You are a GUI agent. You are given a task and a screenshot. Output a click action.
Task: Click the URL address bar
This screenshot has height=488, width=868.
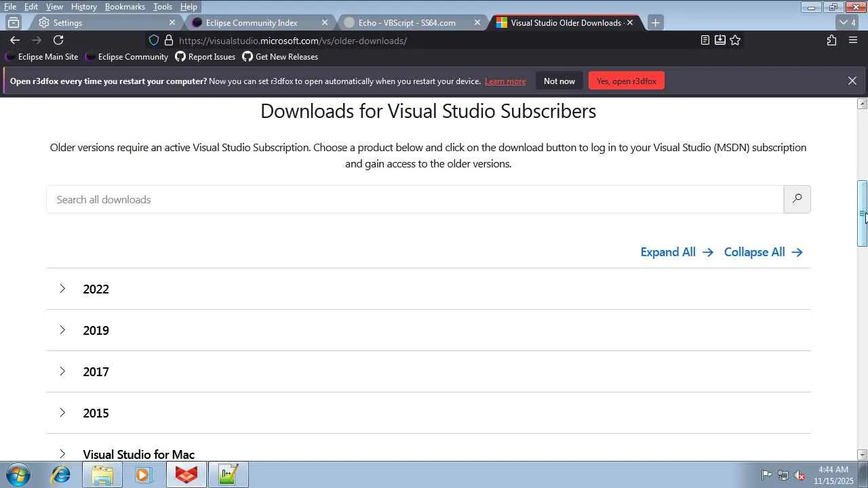434,41
